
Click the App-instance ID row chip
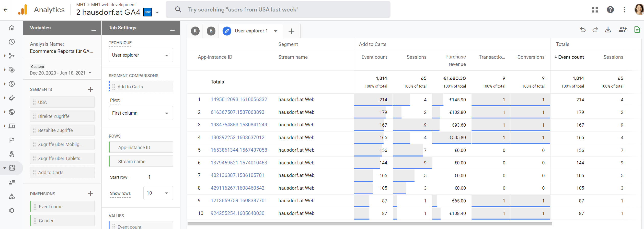141,147
